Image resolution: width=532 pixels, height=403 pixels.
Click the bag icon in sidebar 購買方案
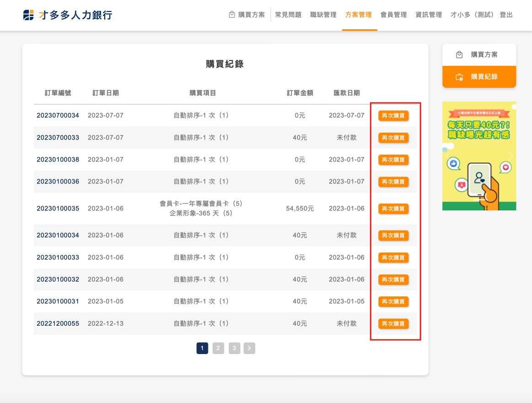pos(459,55)
